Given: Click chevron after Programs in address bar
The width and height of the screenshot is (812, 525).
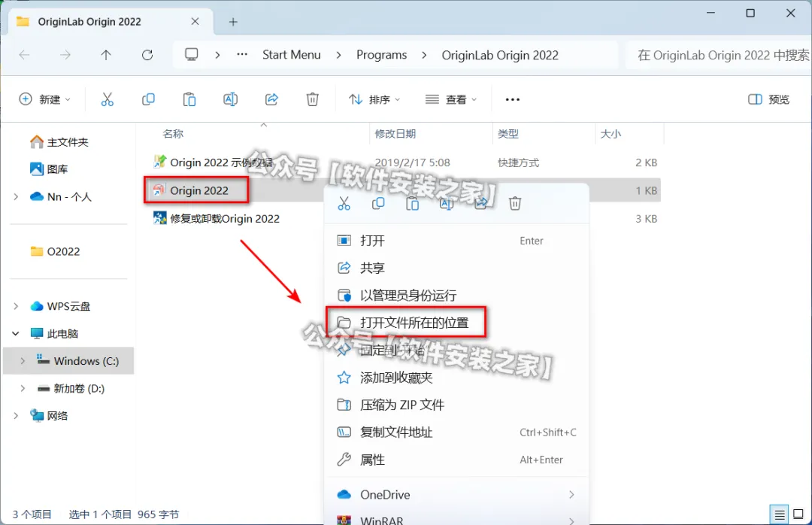Looking at the screenshot, I should tap(424, 55).
